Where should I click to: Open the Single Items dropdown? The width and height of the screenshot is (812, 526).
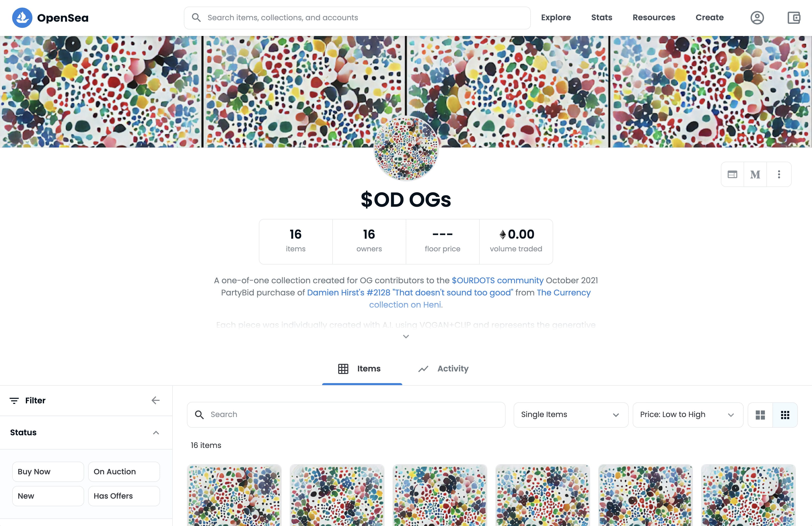(x=570, y=415)
